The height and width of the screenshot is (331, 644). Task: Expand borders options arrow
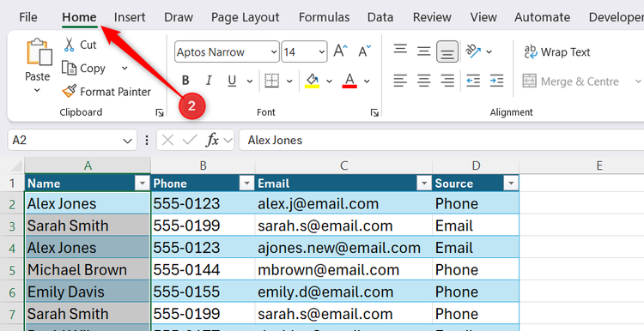(289, 81)
